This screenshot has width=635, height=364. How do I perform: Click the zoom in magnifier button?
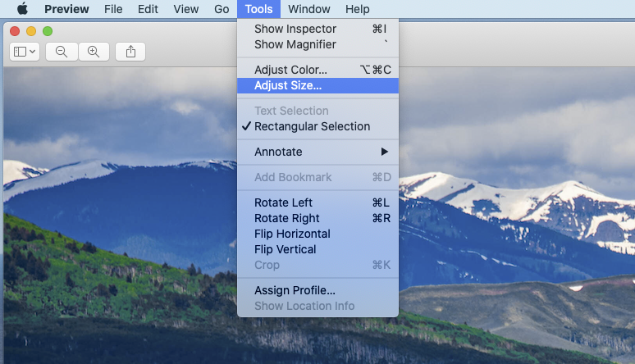(94, 52)
